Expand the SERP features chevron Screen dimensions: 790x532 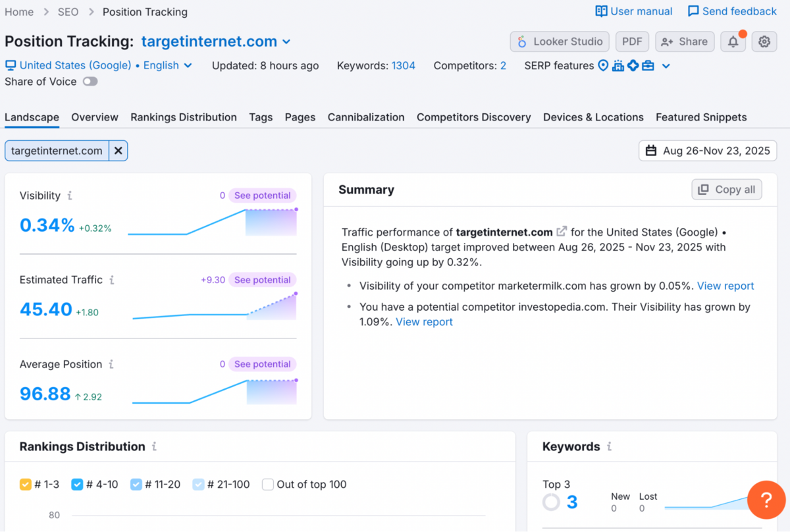click(666, 66)
